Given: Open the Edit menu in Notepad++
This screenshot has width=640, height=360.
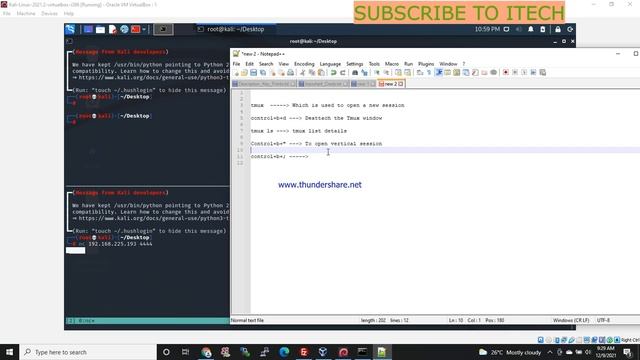Looking at the screenshot, I should pos(249,64).
